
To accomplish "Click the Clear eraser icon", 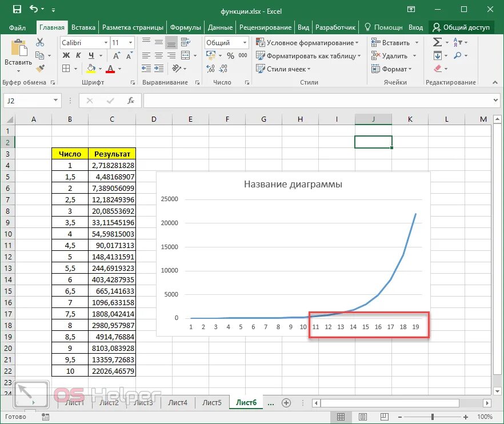I will [438, 69].
